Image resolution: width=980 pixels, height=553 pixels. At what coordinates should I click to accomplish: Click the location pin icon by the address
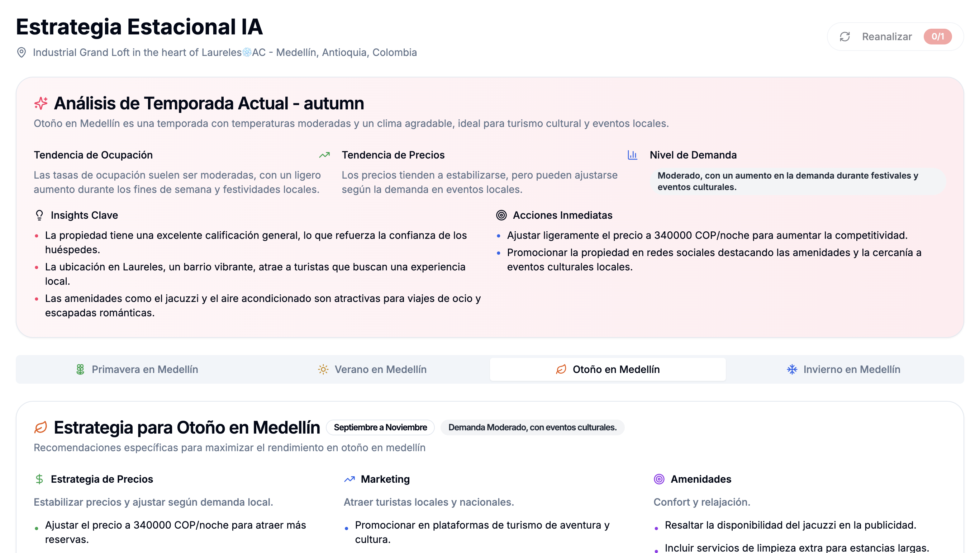[22, 52]
